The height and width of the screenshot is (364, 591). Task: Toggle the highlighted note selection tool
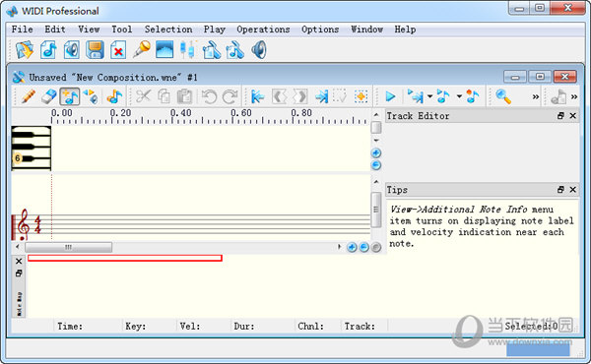(x=70, y=96)
